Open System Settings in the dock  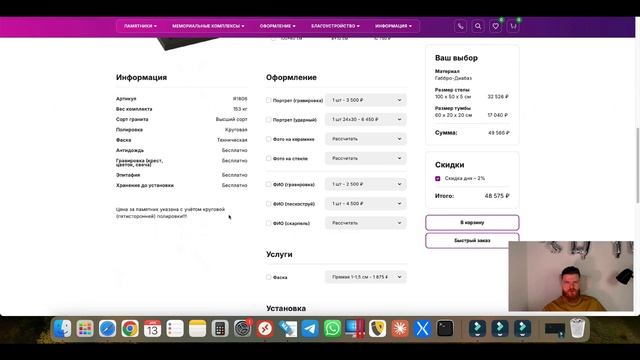[242, 329]
